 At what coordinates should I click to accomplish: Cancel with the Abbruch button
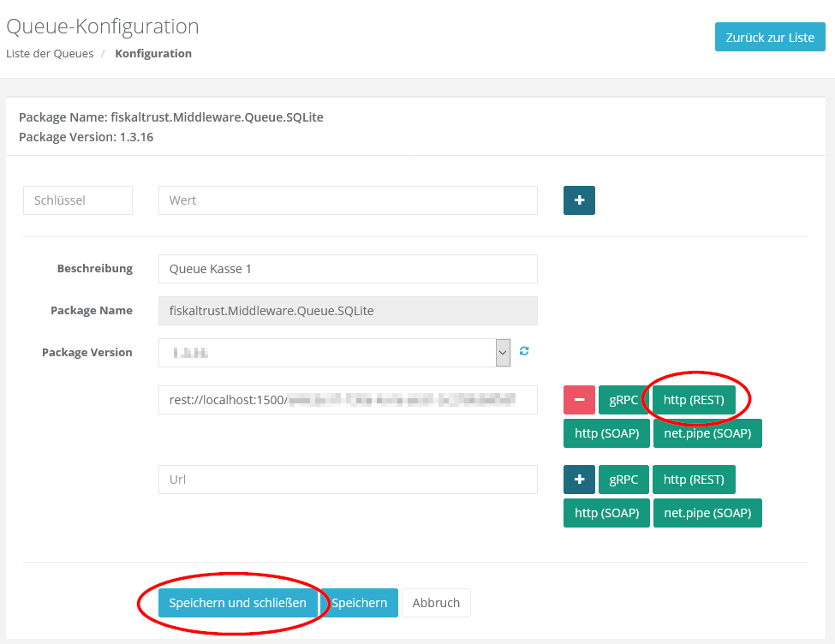click(436, 603)
